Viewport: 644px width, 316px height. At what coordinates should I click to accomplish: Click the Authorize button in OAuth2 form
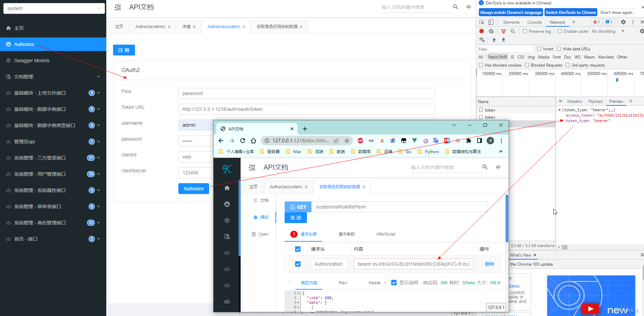(193, 189)
